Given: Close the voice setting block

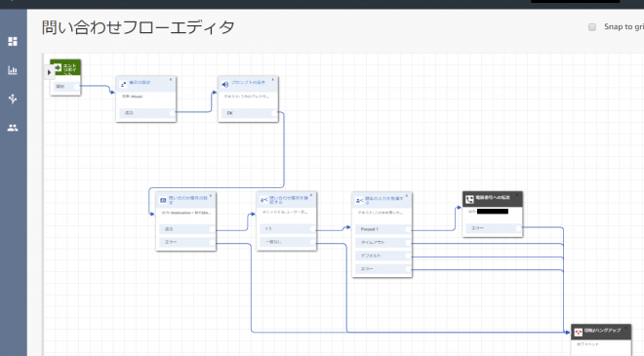Looking at the screenshot, I should pyautogui.click(x=171, y=80).
